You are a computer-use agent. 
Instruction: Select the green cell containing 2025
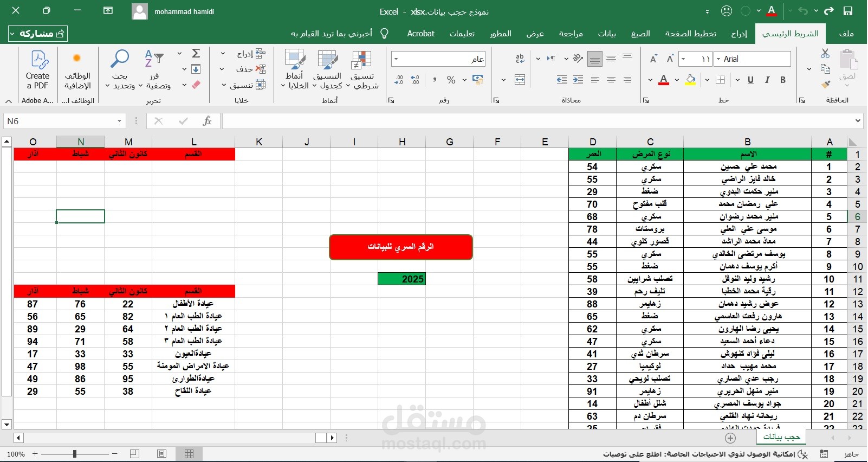[x=401, y=279]
